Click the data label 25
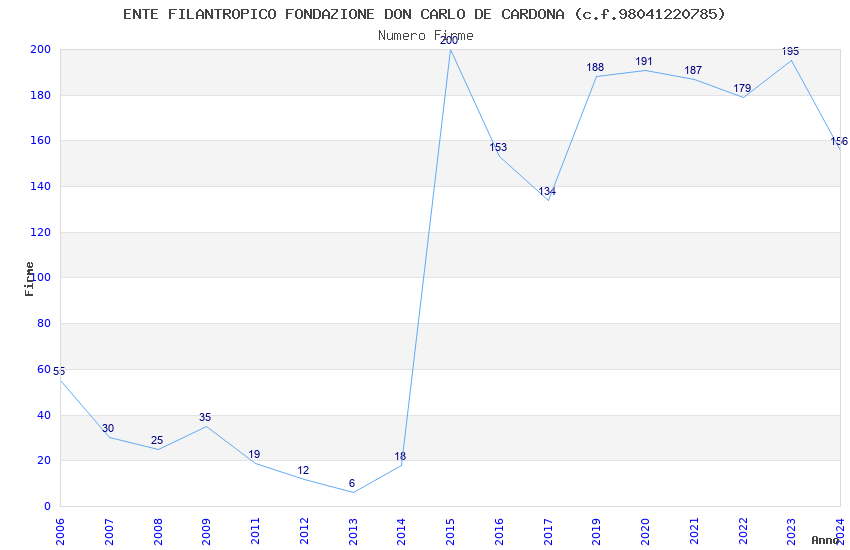 tap(157, 440)
